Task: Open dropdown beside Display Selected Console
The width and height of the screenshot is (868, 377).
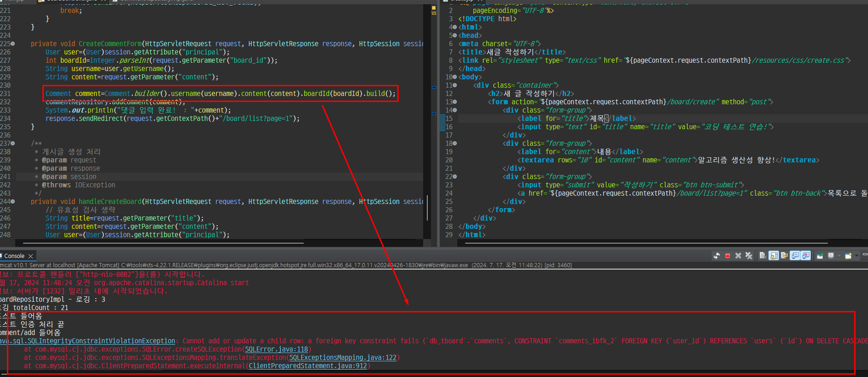Action: 839,256
